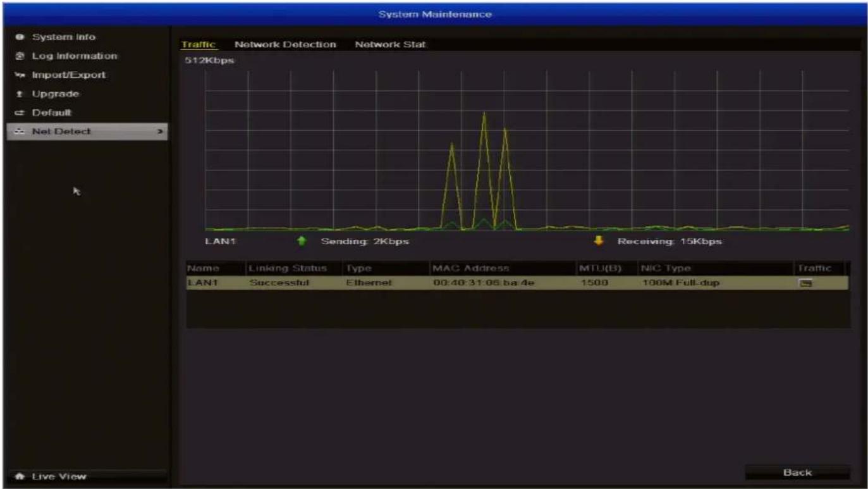
Task: Click the 100M Full-dup NIC type cell
Action: [x=680, y=283]
